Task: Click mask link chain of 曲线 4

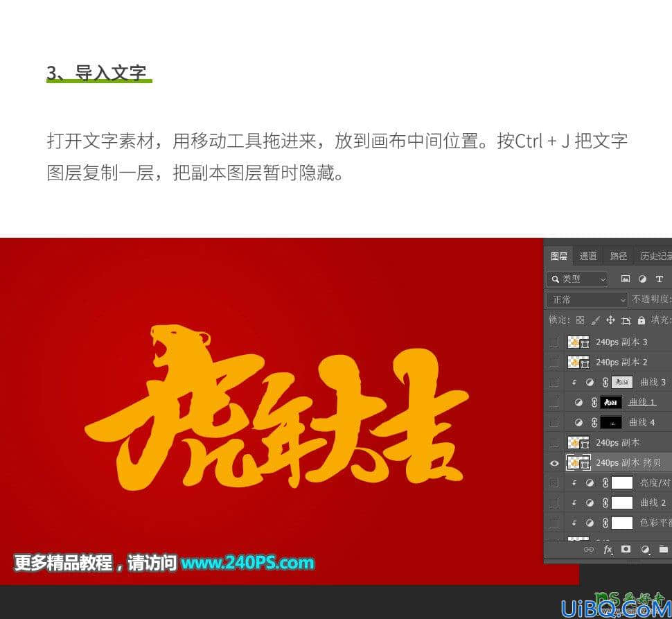Action: tap(594, 422)
